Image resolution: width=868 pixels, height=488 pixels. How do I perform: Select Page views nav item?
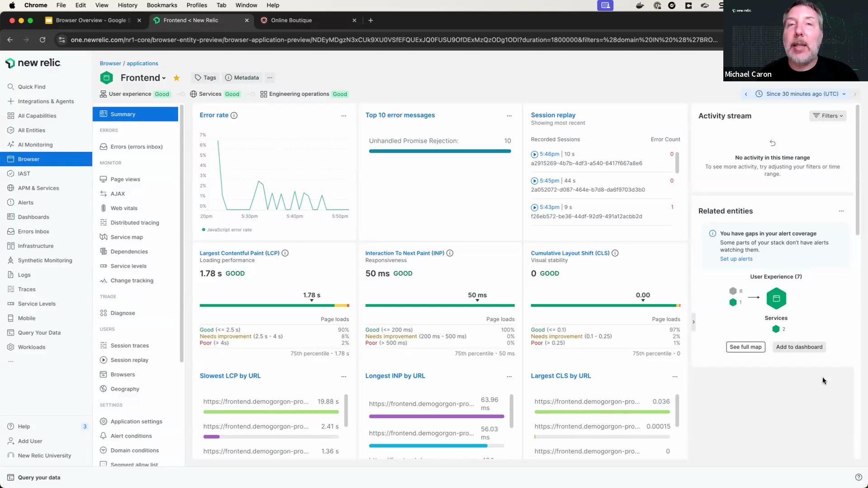point(125,179)
